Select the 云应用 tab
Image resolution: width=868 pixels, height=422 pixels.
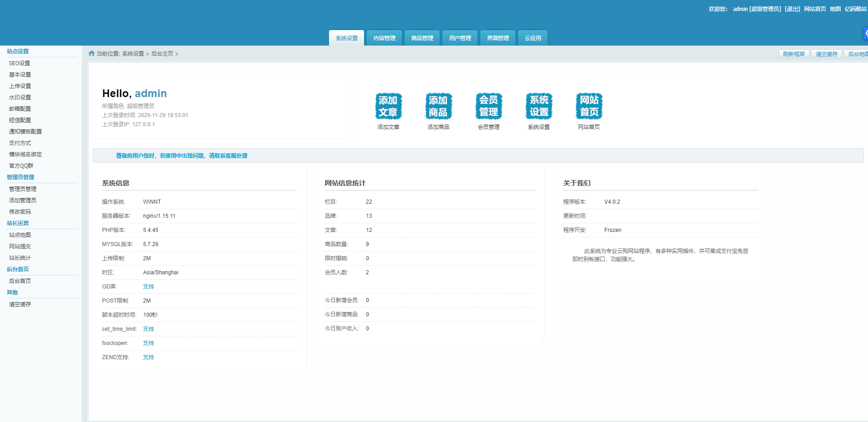pos(533,38)
